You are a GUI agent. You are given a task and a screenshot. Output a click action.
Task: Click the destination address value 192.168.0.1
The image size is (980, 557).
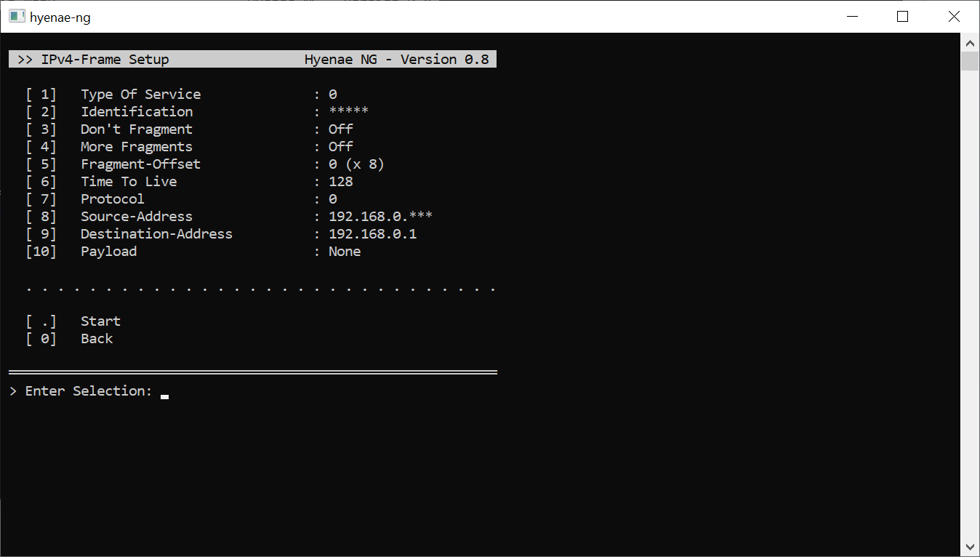tap(373, 234)
